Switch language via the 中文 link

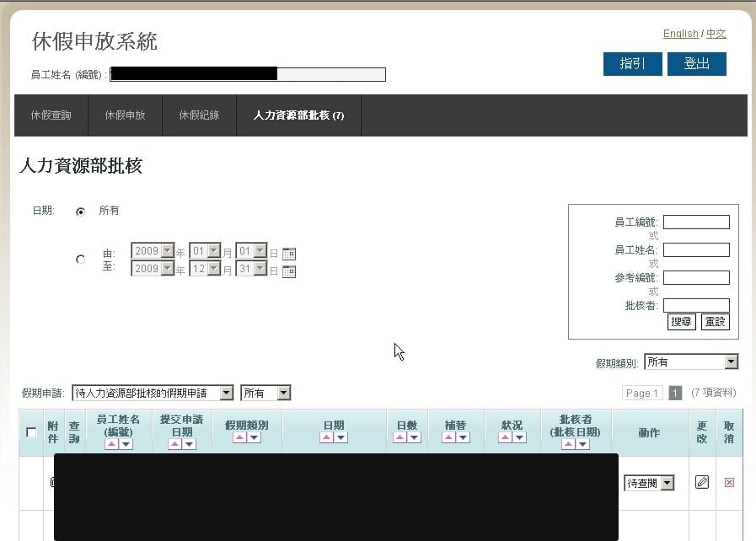(x=716, y=33)
